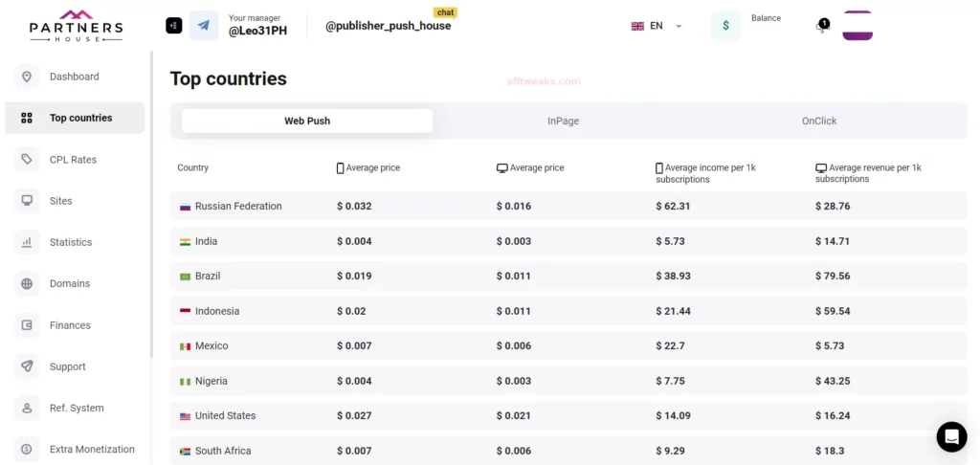Click the mobile icon by Average price
The image size is (980, 465).
(340, 168)
